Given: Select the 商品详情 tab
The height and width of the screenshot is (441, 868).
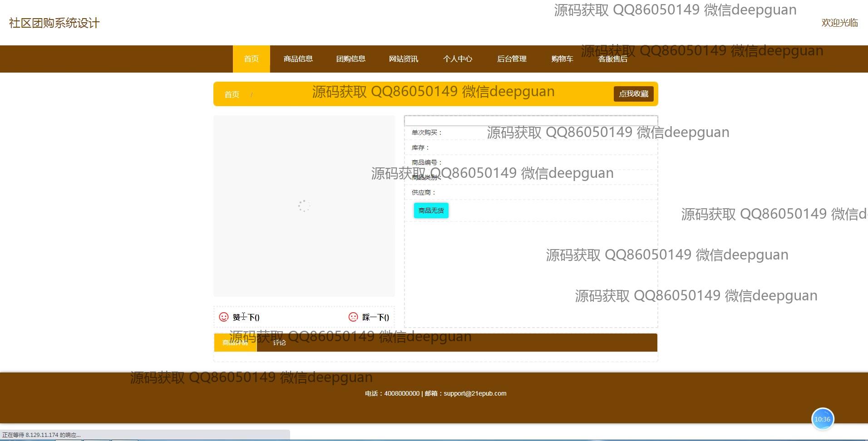Looking at the screenshot, I should pos(235,343).
